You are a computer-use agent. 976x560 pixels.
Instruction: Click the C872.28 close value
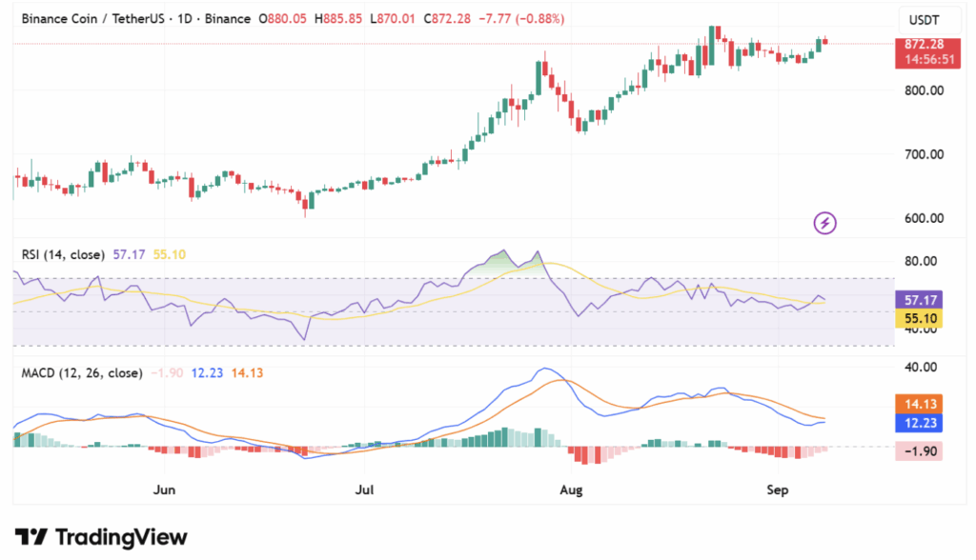pos(447,19)
